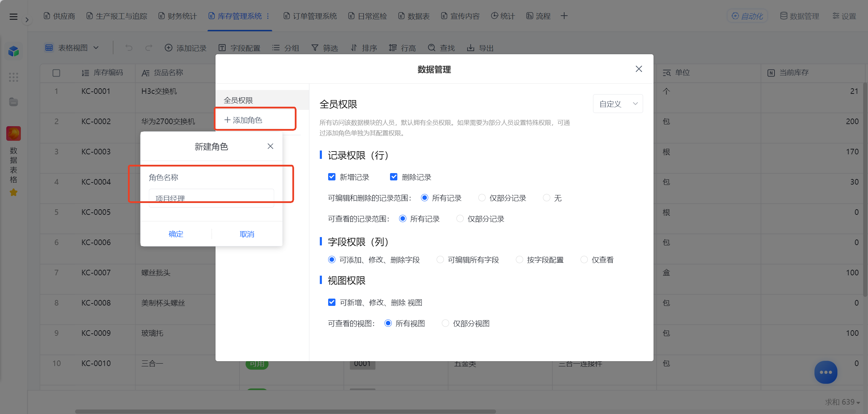
Task: Click 排序 sort in the toolbar
Action: point(364,48)
